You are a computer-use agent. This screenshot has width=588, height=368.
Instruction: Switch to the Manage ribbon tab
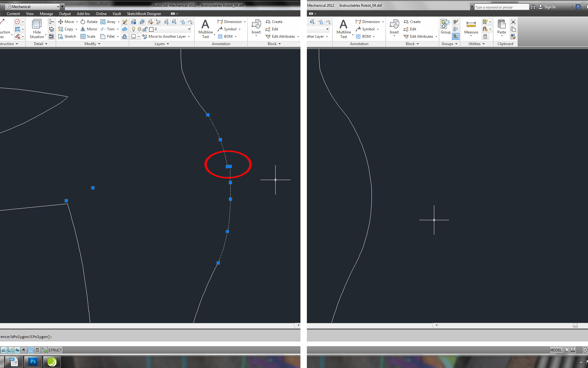tap(46, 14)
